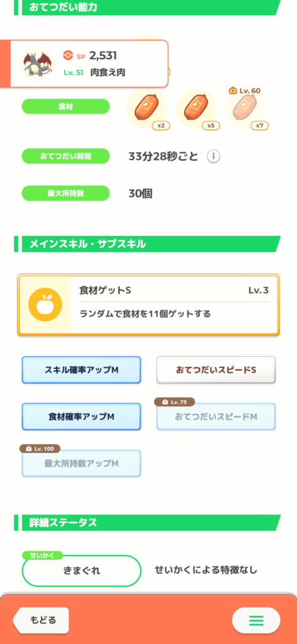The height and width of the screenshot is (644, 297).
Task: Tap locked 最大所持数アップM subskill
Action: click(x=81, y=464)
